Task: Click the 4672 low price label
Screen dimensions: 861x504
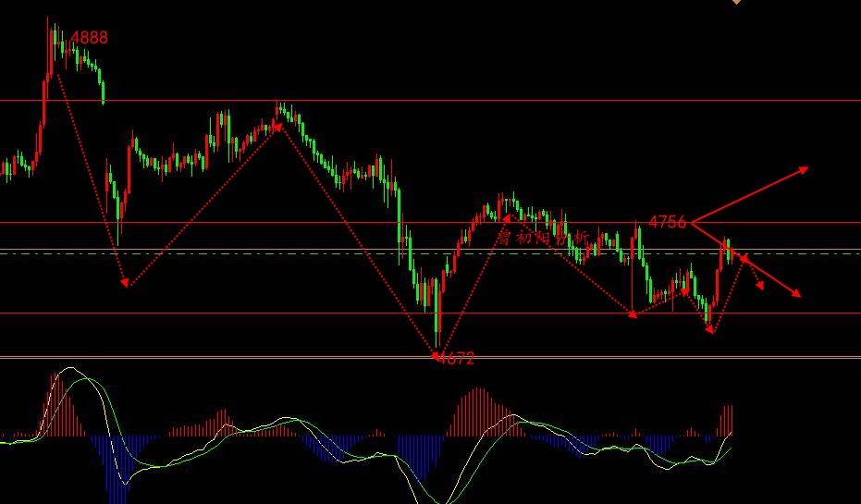Action: (x=456, y=359)
